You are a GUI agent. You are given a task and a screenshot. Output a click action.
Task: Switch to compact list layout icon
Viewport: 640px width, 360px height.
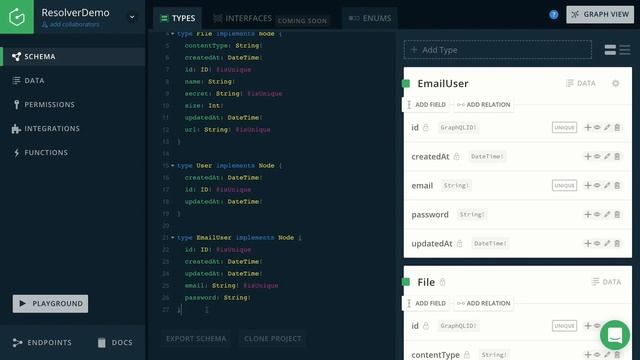coord(625,50)
